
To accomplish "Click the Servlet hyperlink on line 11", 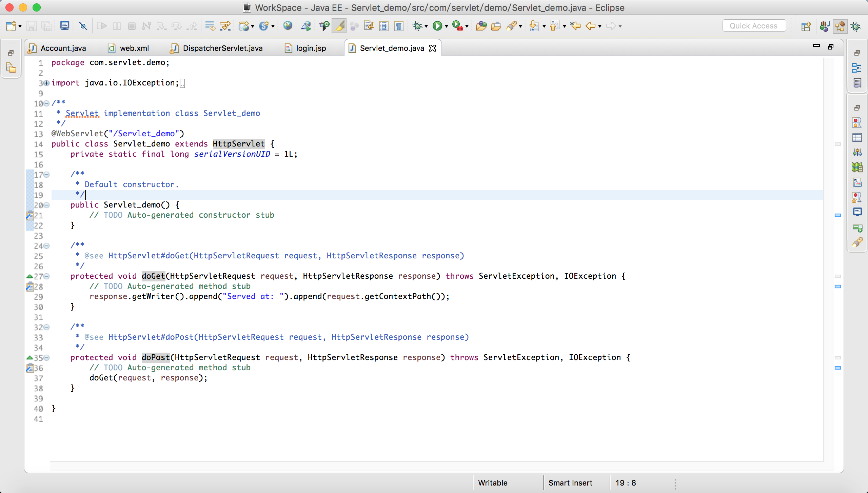I will (x=82, y=113).
